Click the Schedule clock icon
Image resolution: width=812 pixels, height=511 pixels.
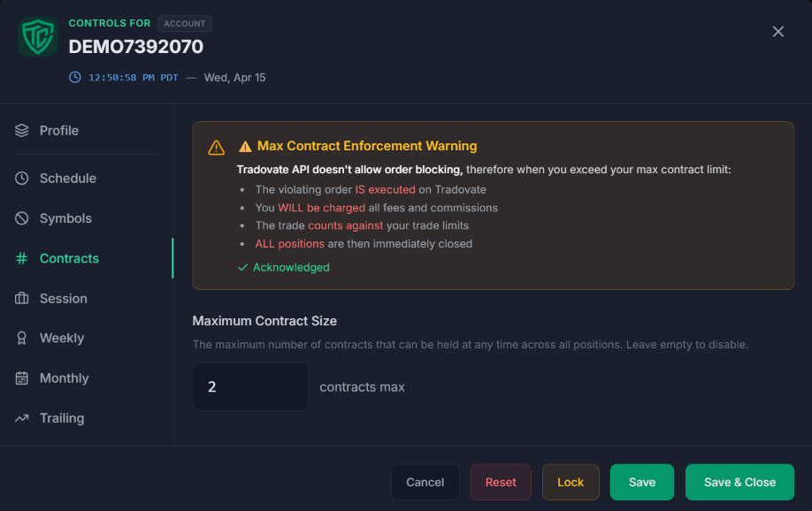pyautogui.click(x=22, y=179)
